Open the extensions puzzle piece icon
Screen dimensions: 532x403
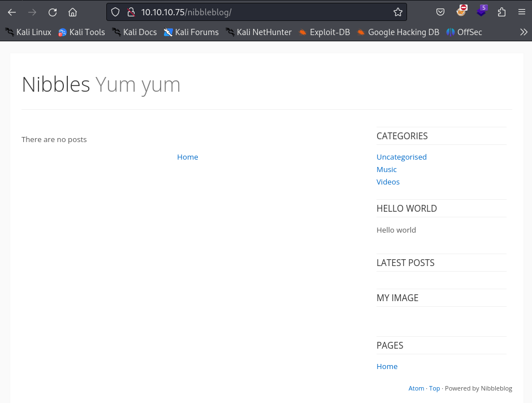pos(501,12)
